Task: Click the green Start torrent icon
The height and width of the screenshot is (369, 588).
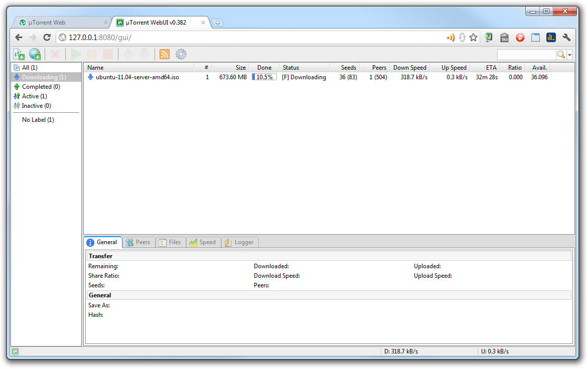Action: tap(76, 54)
